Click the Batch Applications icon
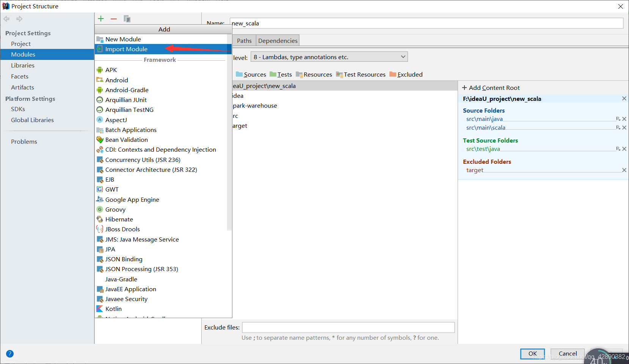Screen dimensions: 629x364 100,130
